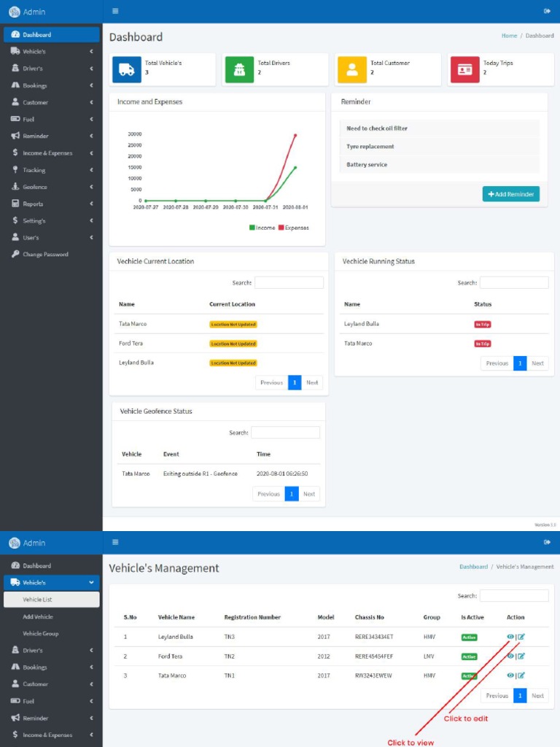
Task: Expand the Setting's sidebar menu chevron
Action: click(x=91, y=220)
